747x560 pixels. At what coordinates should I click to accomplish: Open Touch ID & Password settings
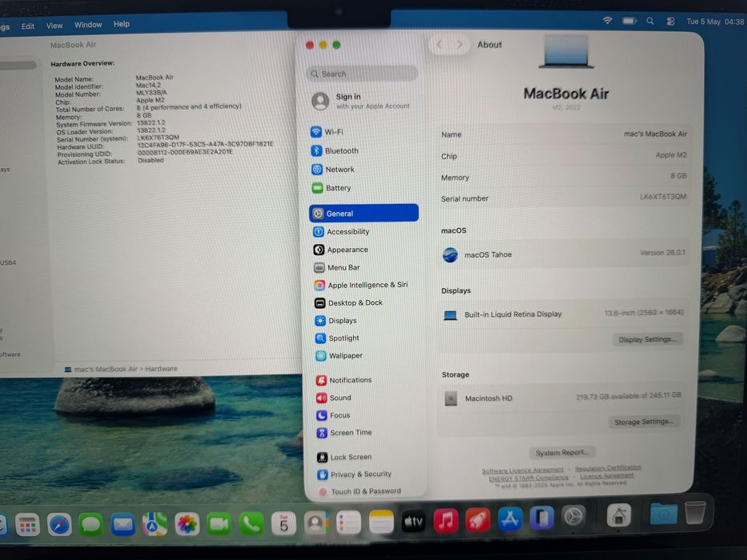[x=359, y=491]
